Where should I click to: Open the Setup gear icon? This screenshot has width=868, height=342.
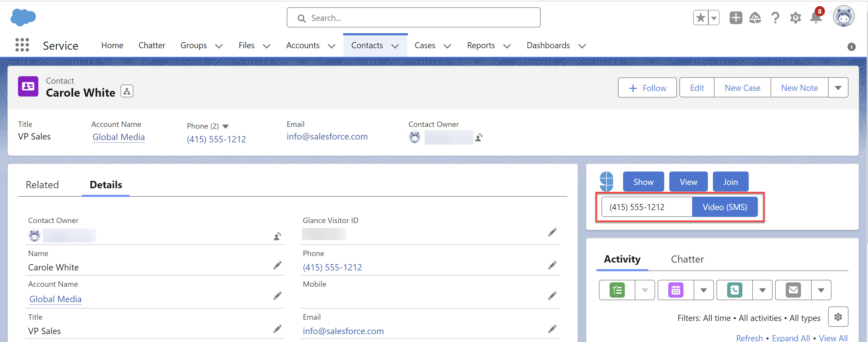pos(795,18)
